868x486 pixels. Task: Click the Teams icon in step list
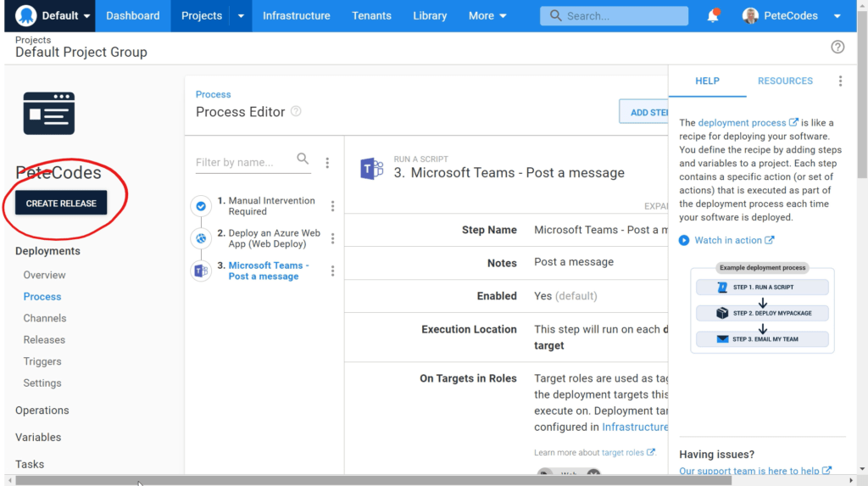tap(201, 271)
